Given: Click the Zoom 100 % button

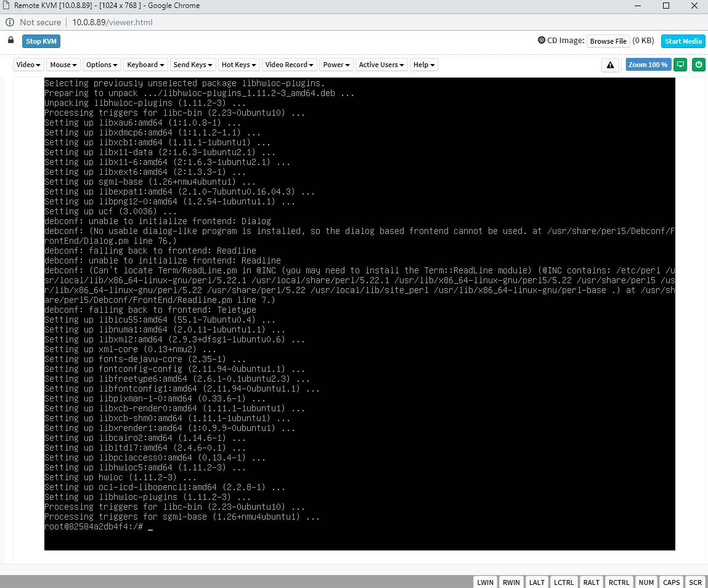Looking at the screenshot, I should [x=648, y=65].
